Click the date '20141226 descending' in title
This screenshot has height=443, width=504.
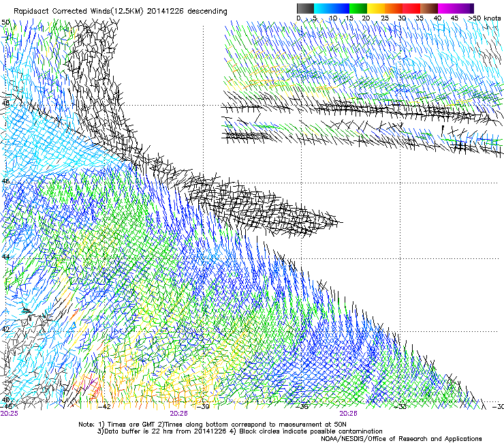tap(187, 12)
